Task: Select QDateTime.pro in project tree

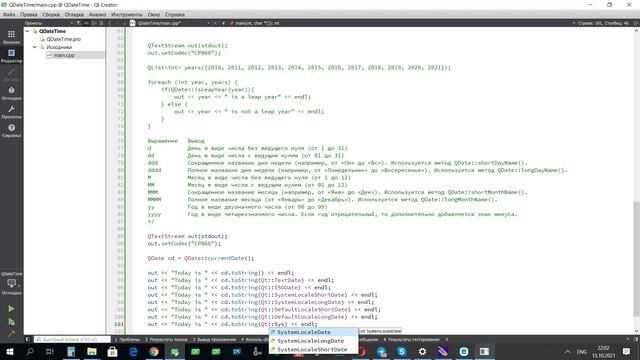Action: point(63,39)
